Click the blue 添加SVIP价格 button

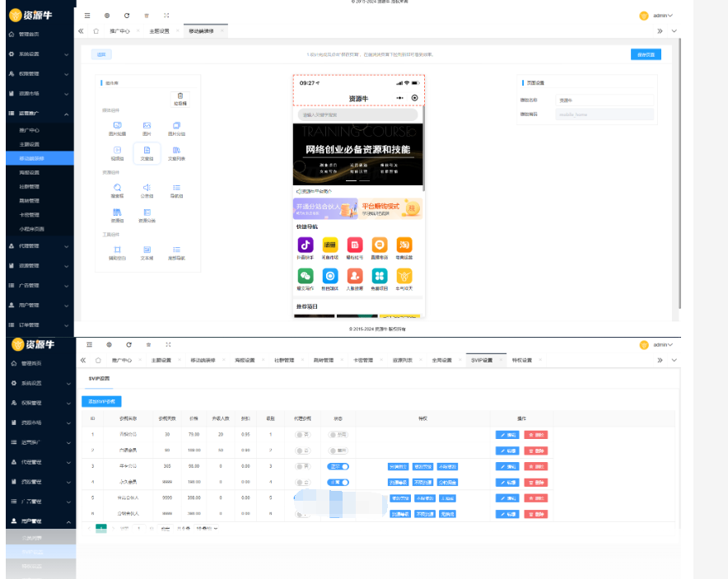pyautogui.click(x=101, y=402)
